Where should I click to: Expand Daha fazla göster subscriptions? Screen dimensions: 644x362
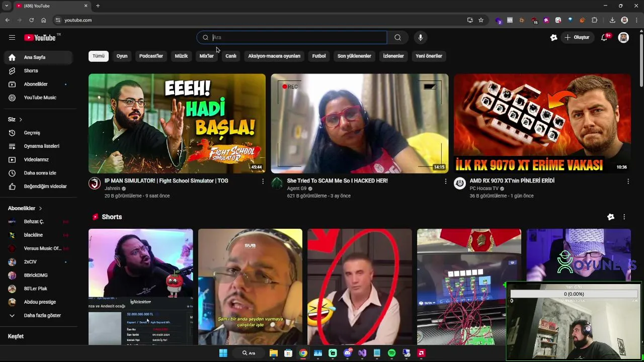pyautogui.click(x=38, y=315)
